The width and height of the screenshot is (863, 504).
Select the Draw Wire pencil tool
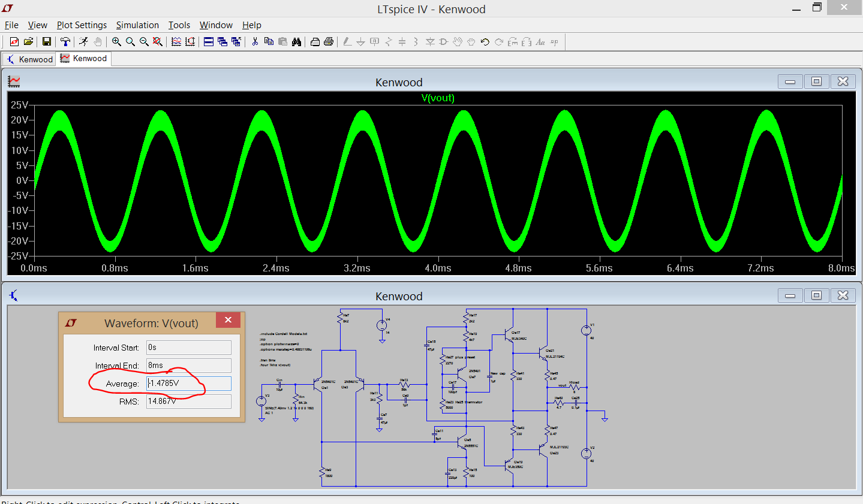pyautogui.click(x=347, y=42)
